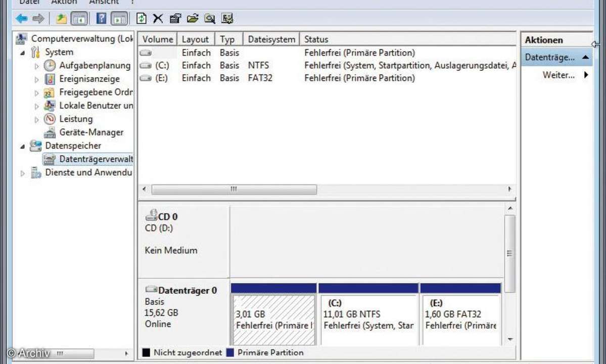The height and width of the screenshot is (364, 606).
Task: Select the CD 0 drive label
Action: [x=167, y=217]
